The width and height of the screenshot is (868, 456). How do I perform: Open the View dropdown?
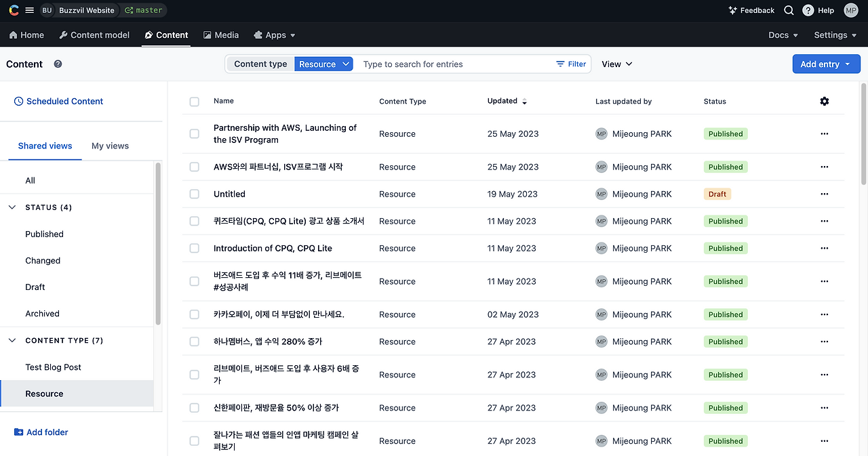[x=616, y=64]
